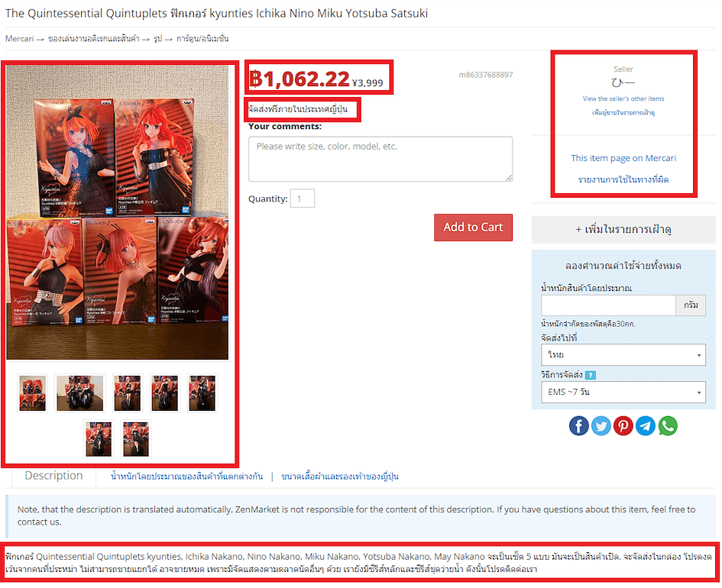The image size is (722, 588).
Task: Open the Mercari breadcrumb link
Action: 19,39
